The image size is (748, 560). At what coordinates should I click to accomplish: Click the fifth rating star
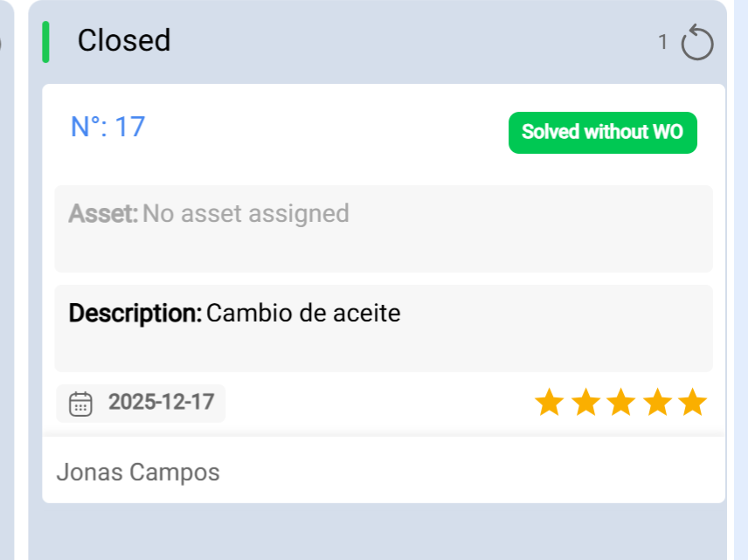(692, 403)
